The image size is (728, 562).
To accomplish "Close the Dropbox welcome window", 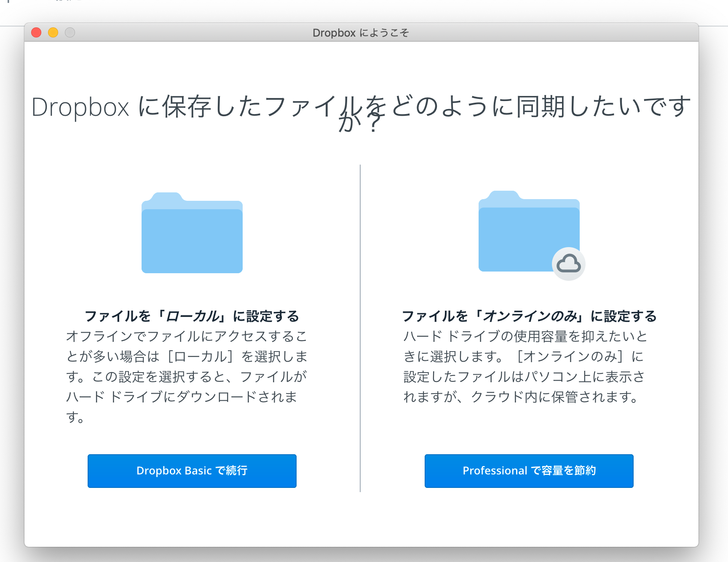I will click(36, 32).
